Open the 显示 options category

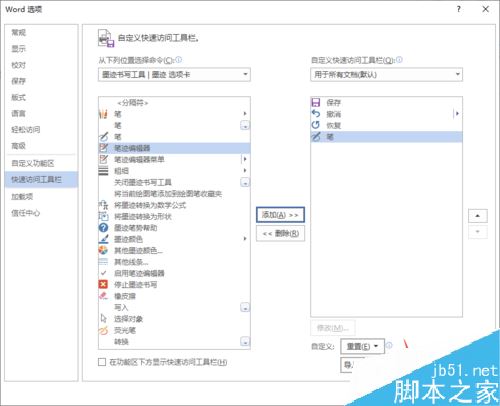pyautogui.click(x=41, y=49)
